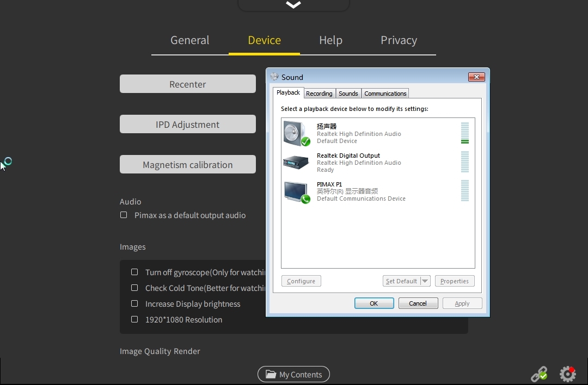Toggle the 1920*1080 Resolution checkbox
The width and height of the screenshot is (588, 385).
tap(134, 319)
